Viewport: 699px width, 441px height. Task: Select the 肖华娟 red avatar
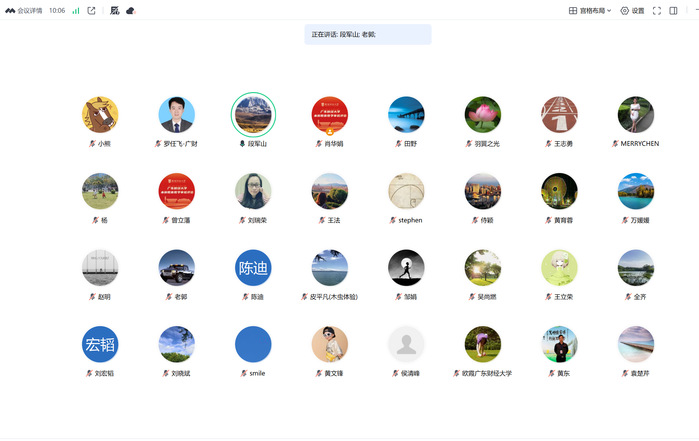point(329,114)
